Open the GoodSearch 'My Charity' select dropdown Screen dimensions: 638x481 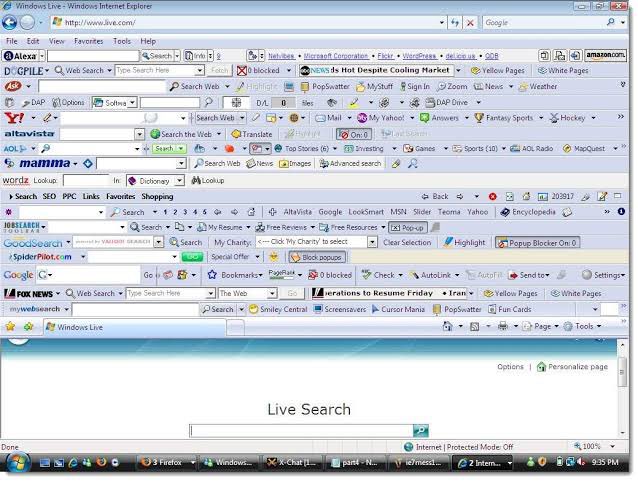click(372, 243)
